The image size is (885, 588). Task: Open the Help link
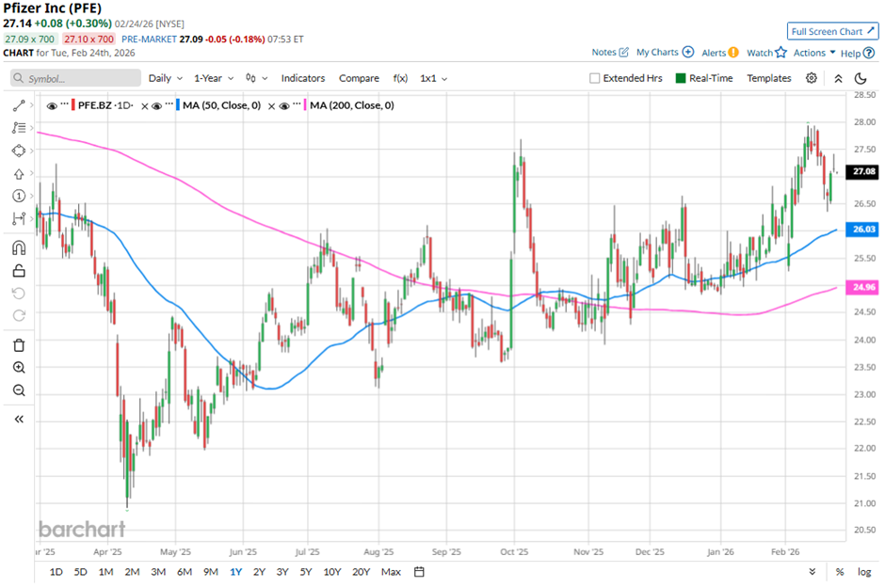[858, 53]
